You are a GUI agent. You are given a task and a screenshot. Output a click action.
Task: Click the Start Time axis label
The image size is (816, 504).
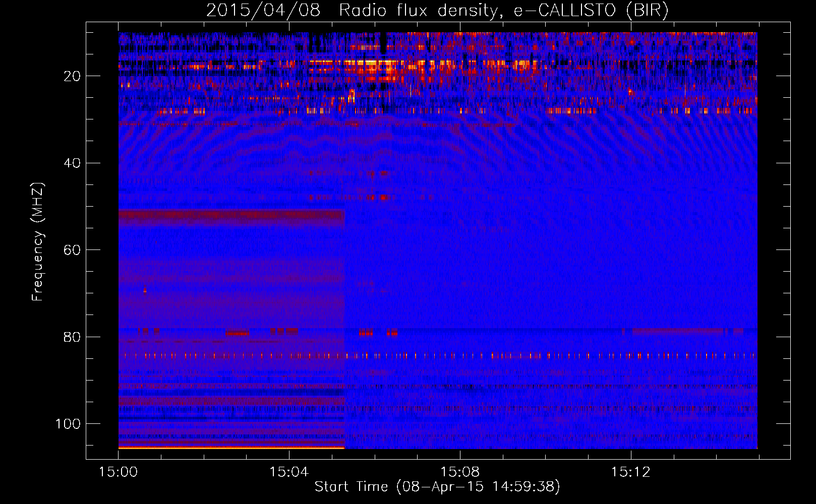437,487
